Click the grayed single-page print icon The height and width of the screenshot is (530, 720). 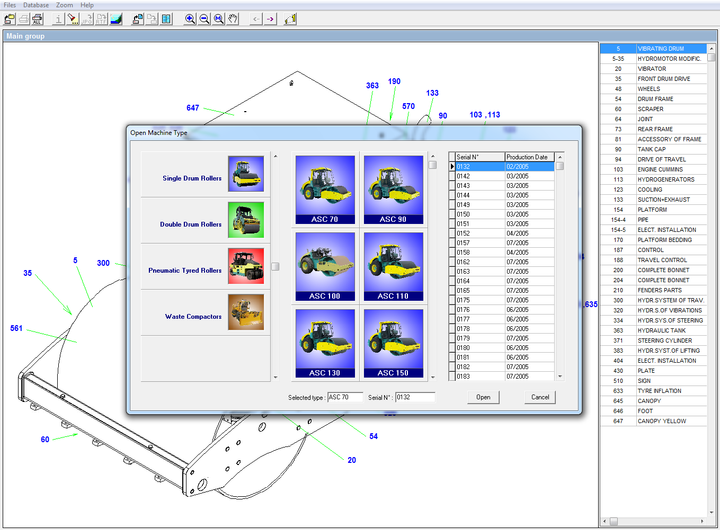(23, 19)
